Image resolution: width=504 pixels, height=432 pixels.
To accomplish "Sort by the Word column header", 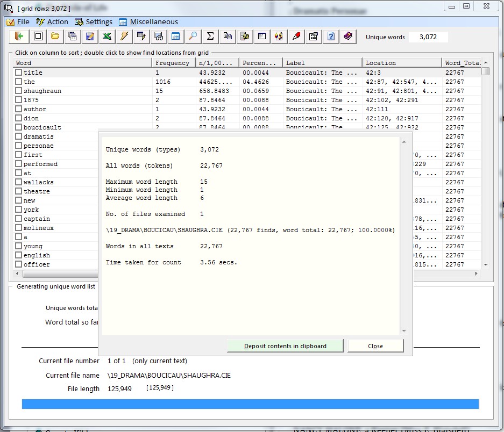I will coord(82,63).
